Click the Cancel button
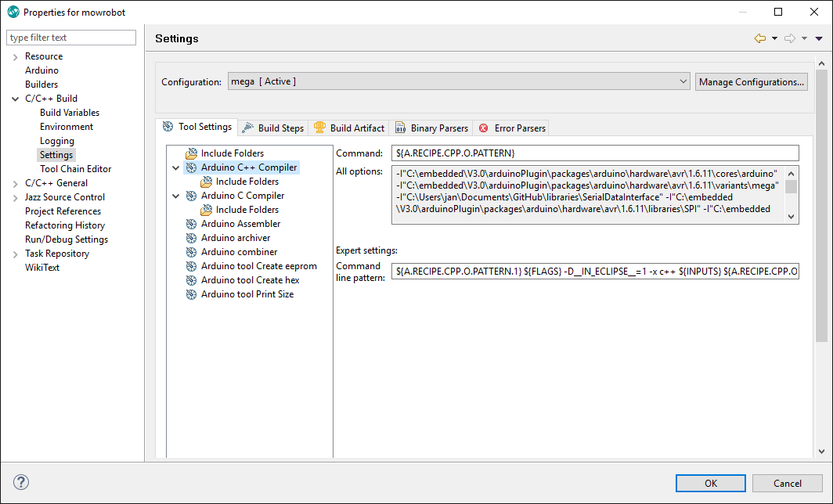833x504 pixels. [x=788, y=484]
